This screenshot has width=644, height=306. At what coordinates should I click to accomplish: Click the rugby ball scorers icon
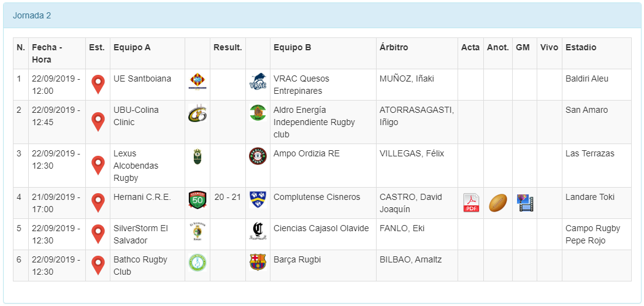[497, 203]
